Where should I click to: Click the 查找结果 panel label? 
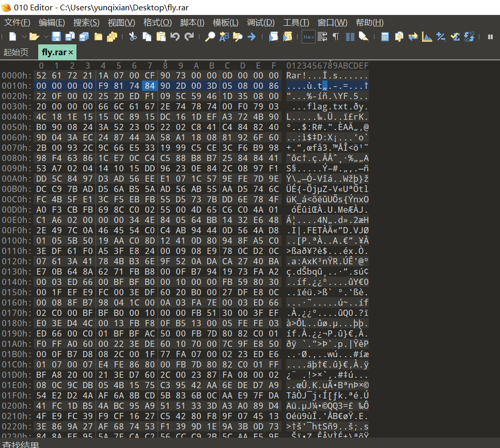tap(21, 444)
